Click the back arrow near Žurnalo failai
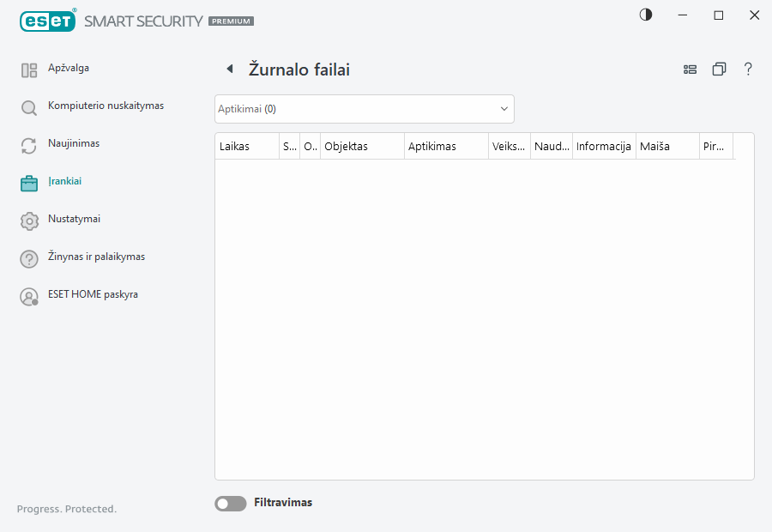The height and width of the screenshot is (532, 772). click(x=229, y=69)
